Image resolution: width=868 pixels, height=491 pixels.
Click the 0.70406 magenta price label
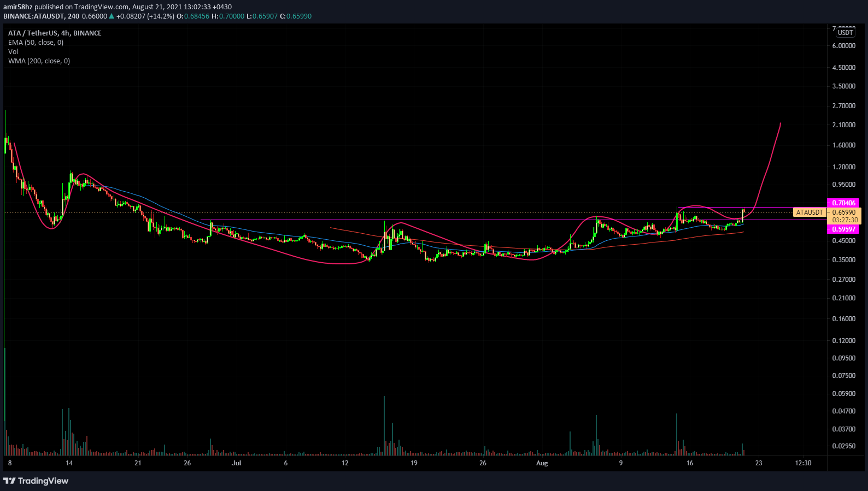[x=843, y=203]
